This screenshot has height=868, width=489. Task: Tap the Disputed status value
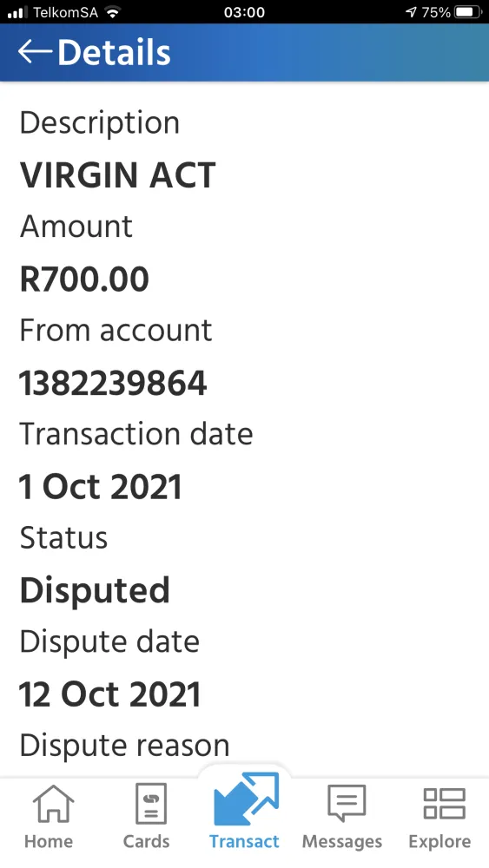95,590
